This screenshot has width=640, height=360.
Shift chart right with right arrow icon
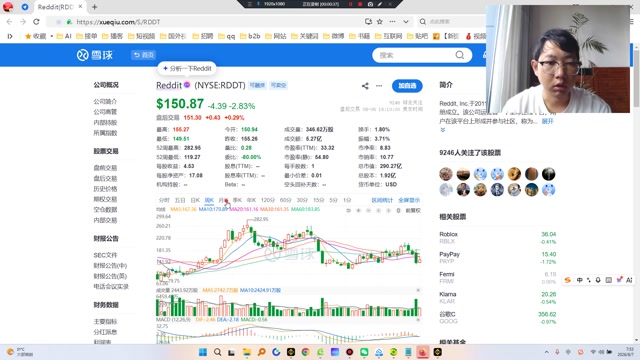click(x=388, y=211)
